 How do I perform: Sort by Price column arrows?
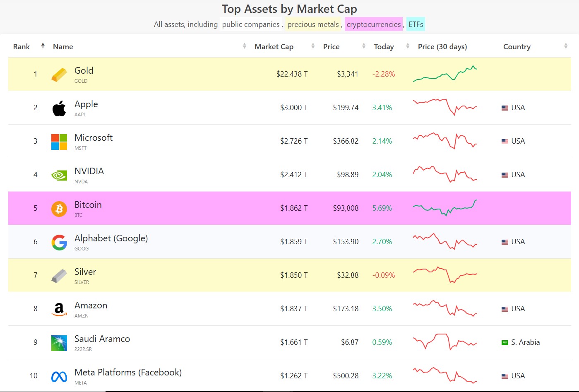pyautogui.click(x=363, y=46)
